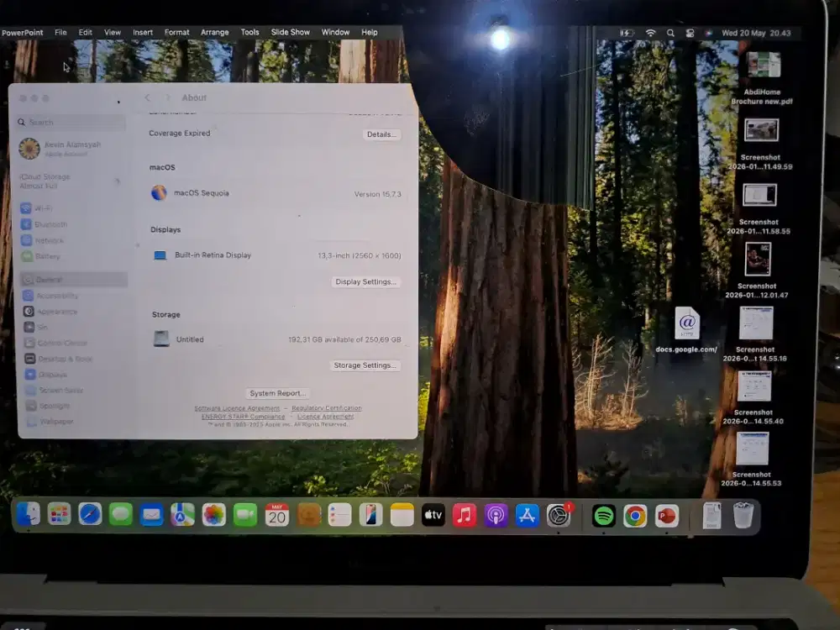840x630 pixels.
Task: Select Wallpaper in Settings sidebar
Action: point(76,422)
